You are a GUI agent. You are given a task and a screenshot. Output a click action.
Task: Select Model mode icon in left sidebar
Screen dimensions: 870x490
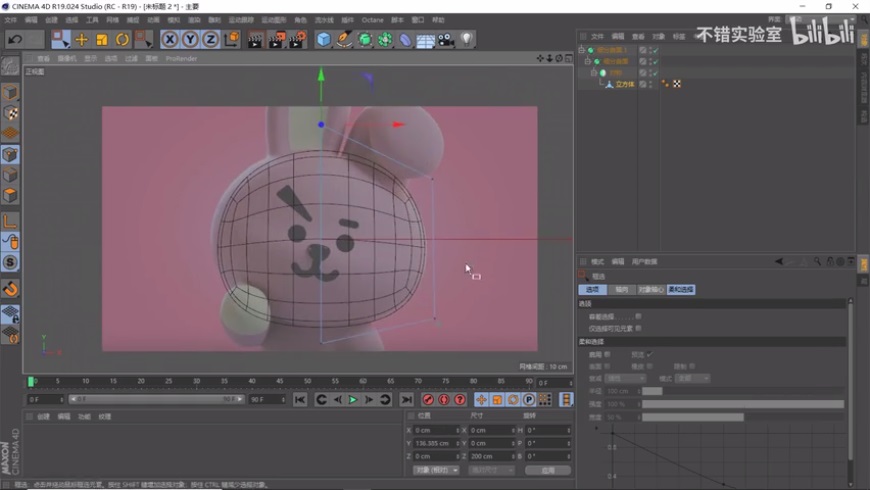(x=10, y=92)
